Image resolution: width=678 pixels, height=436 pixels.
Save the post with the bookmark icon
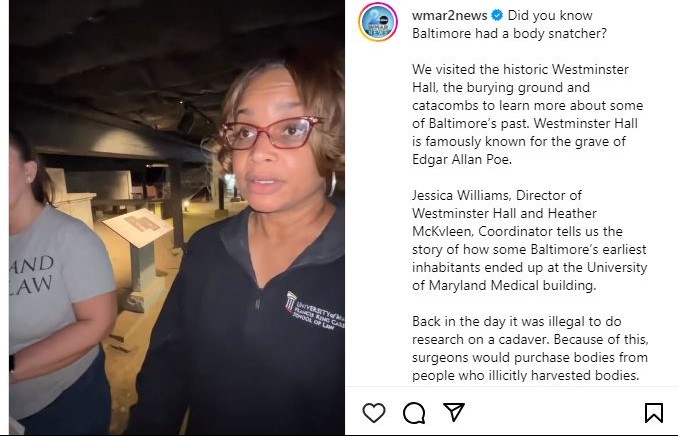(x=653, y=413)
